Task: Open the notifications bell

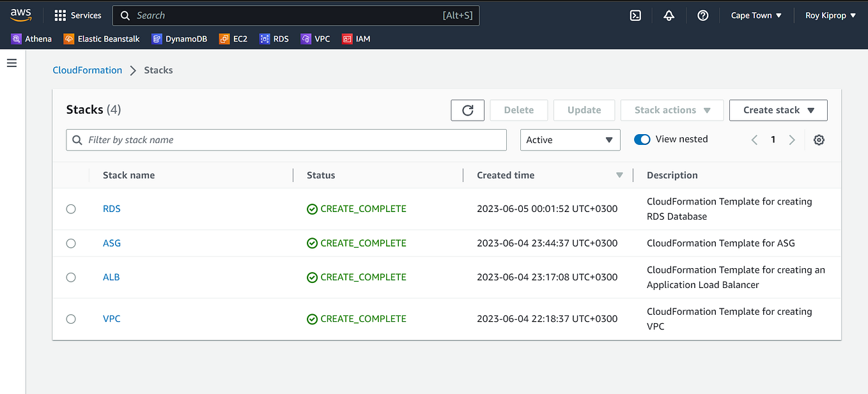Action: tap(669, 15)
